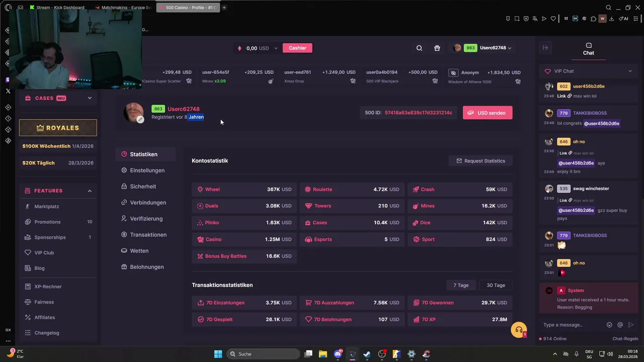Open the ROYALES banner button
The image size is (644, 362).
tap(58, 128)
